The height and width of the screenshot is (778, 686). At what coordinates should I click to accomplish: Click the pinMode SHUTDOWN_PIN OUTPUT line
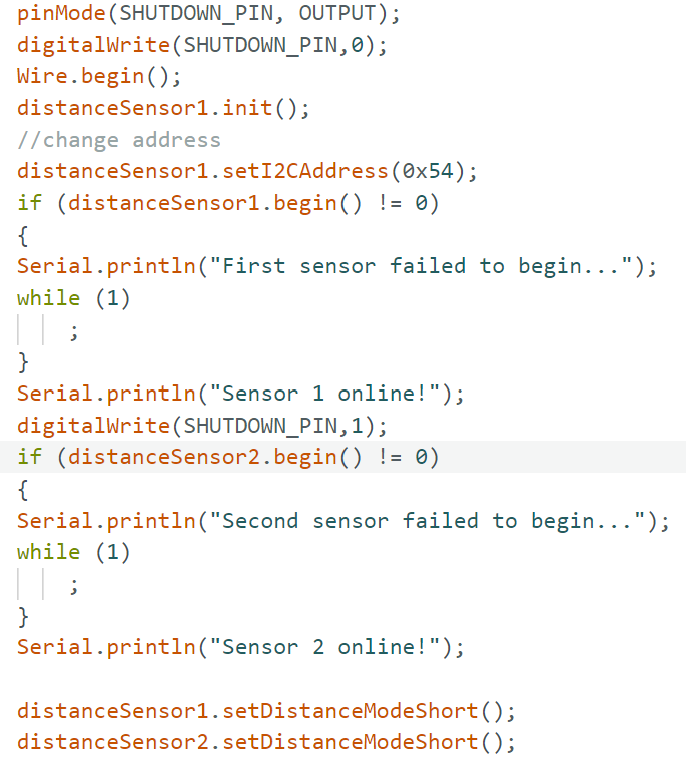208,13
